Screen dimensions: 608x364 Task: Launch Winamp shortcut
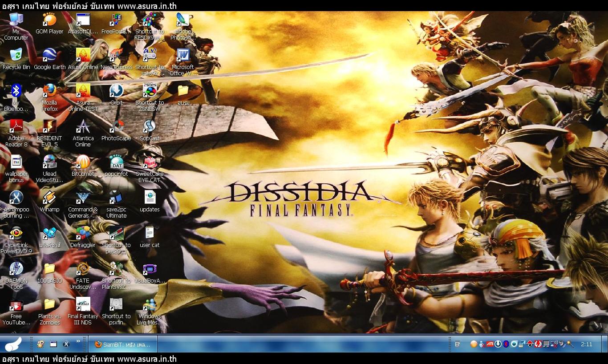[49, 202]
